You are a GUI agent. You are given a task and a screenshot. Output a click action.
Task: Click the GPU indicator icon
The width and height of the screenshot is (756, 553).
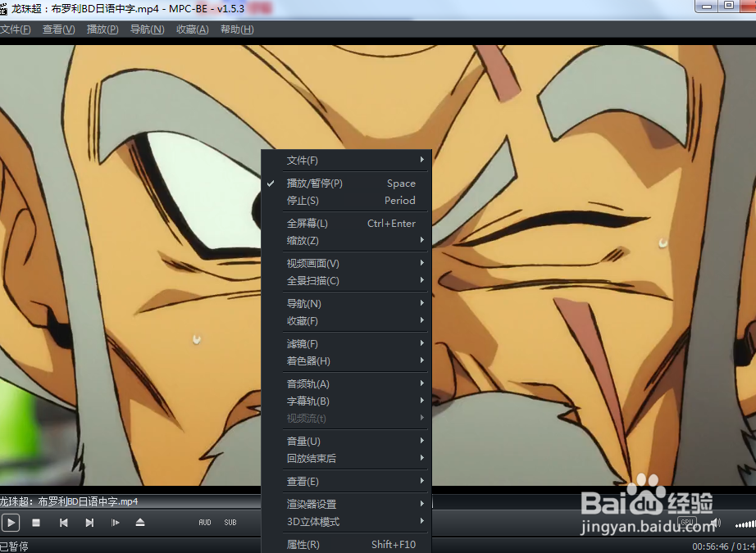[687, 522]
